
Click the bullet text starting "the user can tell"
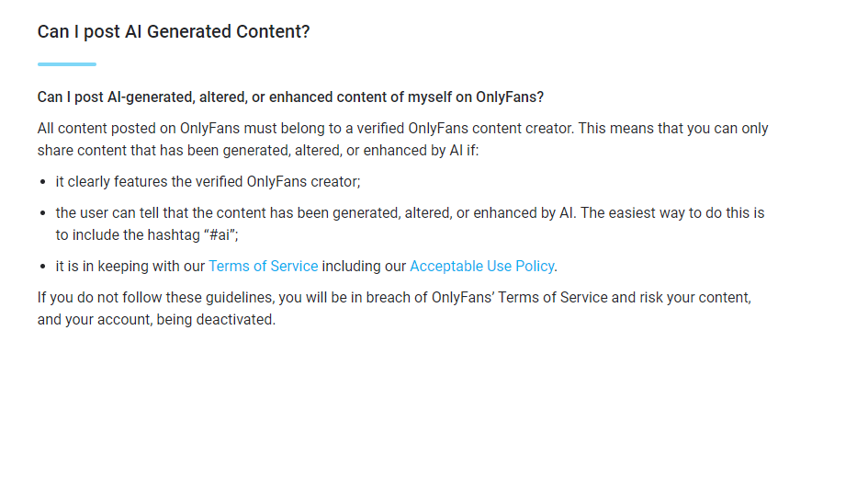tap(410, 224)
